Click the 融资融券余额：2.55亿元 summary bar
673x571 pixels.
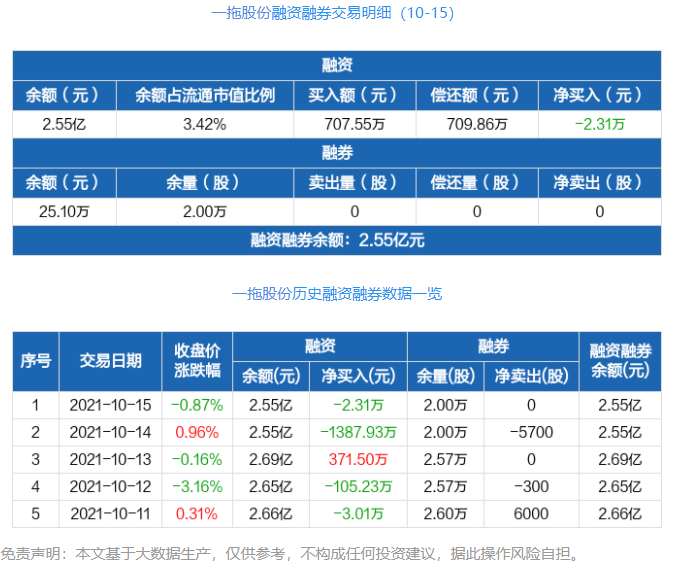tap(337, 240)
